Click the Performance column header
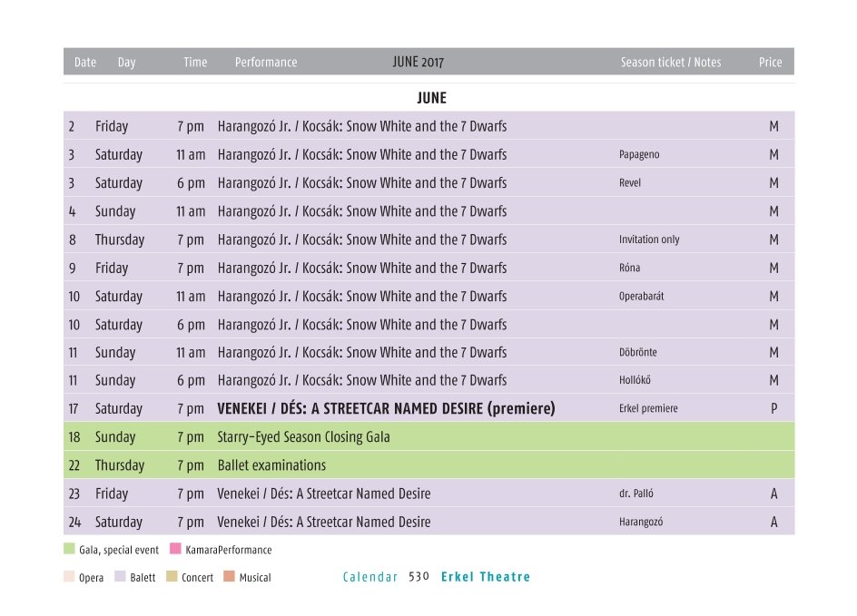Screen dimensions: 857x616 266,63
